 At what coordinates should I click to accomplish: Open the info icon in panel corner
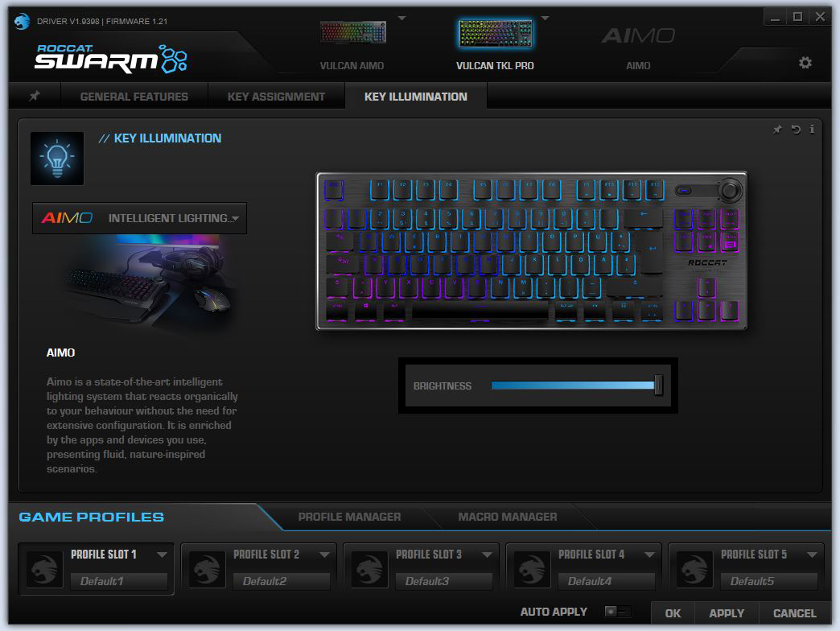812,130
